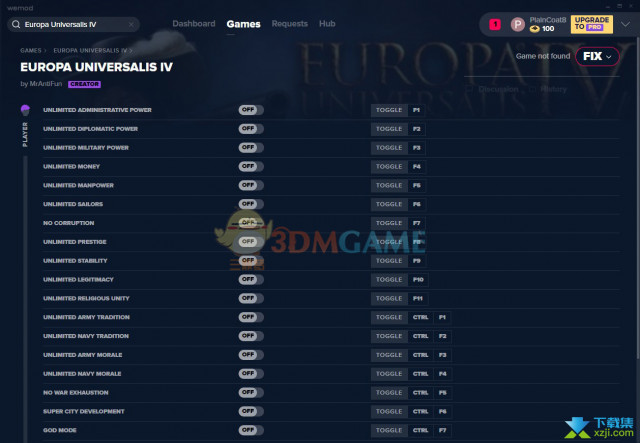
Task: Select the Player category icon
Action: [x=25, y=110]
